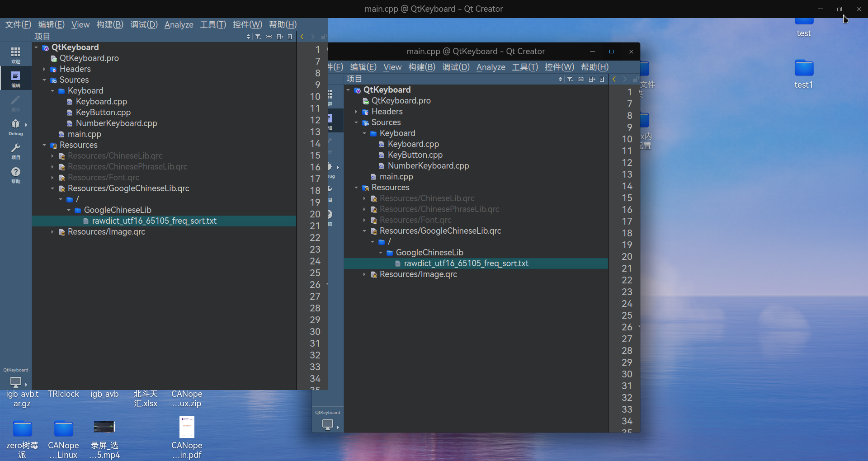Expand Resources/Image.qrc in front window tree
868x461 pixels.
[x=364, y=274]
